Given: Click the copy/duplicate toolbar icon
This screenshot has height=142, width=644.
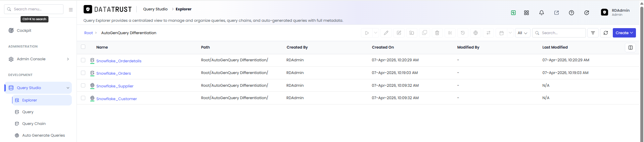Looking at the screenshot, I should tap(424, 33).
